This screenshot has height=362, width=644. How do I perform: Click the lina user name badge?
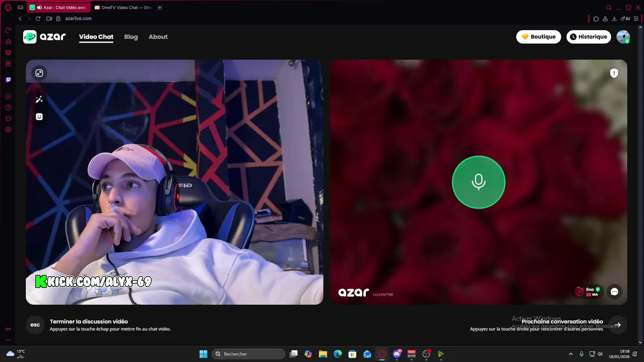[x=588, y=292]
